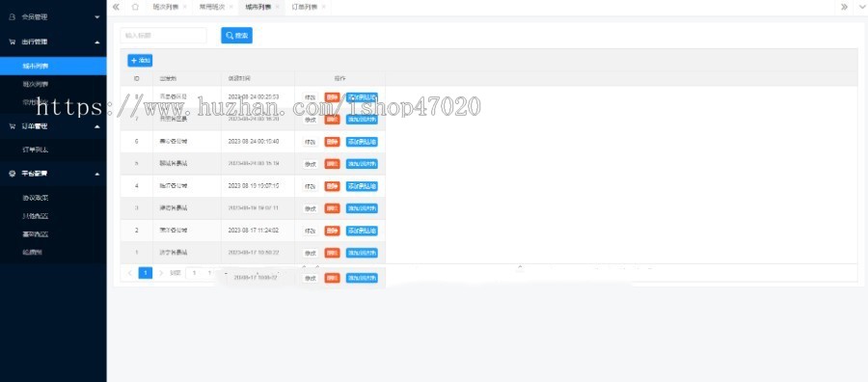Screen dimensions: 868x382
Task: Add destination for row ID 5
Action: pos(362,164)
